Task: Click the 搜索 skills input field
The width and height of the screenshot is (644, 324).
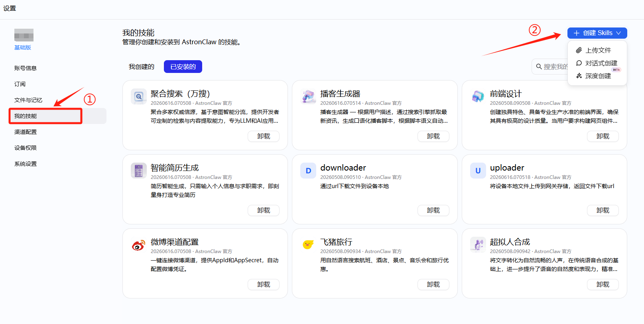Action: pyautogui.click(x=550, y=67)
